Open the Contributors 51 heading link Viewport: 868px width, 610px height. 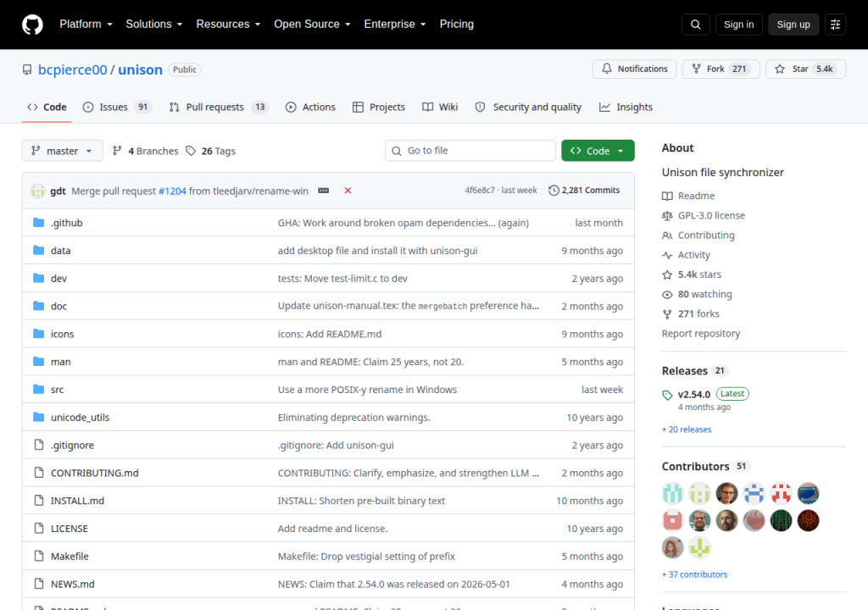[704, 467]
